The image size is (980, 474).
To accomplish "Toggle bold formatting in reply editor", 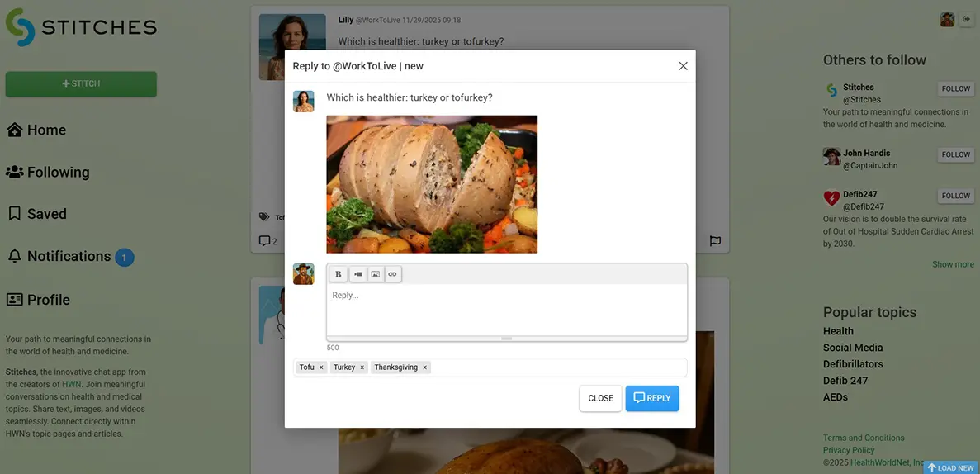I will 338,274.
